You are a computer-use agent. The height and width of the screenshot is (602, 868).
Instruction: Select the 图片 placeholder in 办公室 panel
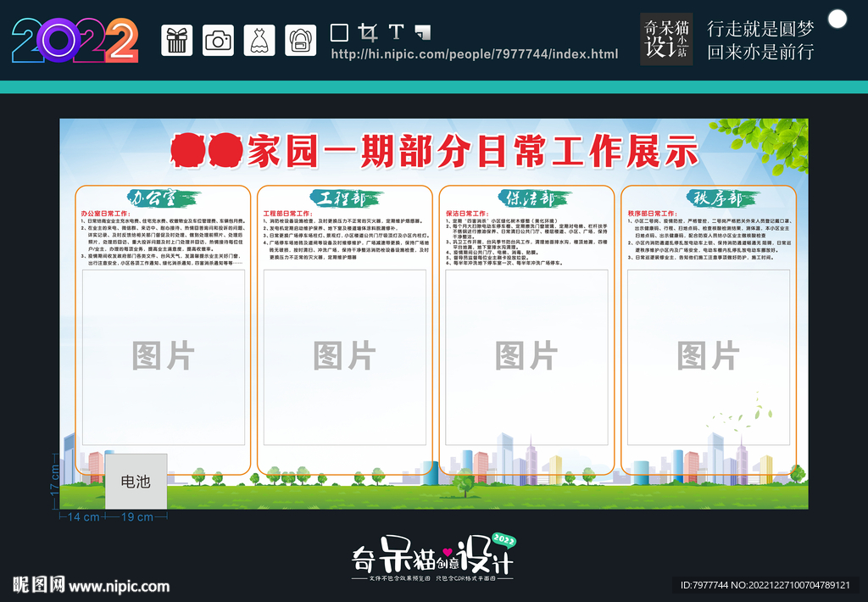click(164, 357)
